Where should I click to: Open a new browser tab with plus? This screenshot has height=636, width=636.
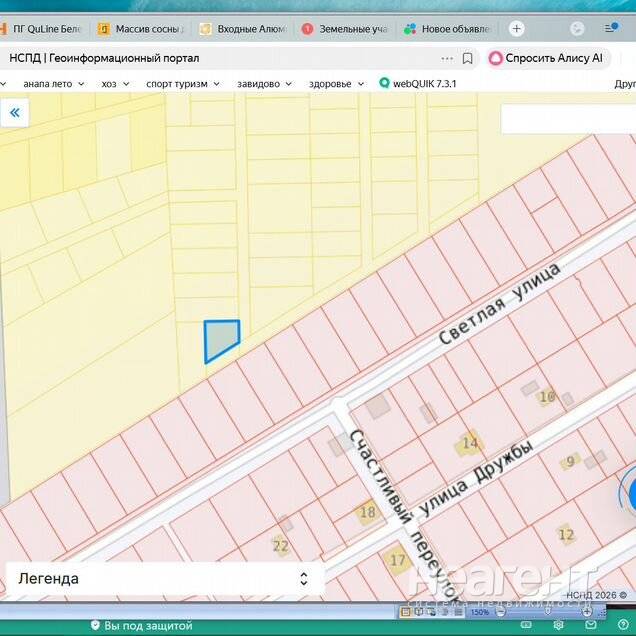tap(516, 29)
